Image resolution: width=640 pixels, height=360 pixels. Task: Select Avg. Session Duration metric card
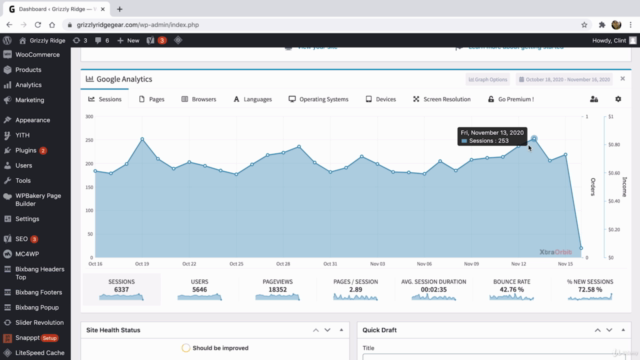coord(433,289)
